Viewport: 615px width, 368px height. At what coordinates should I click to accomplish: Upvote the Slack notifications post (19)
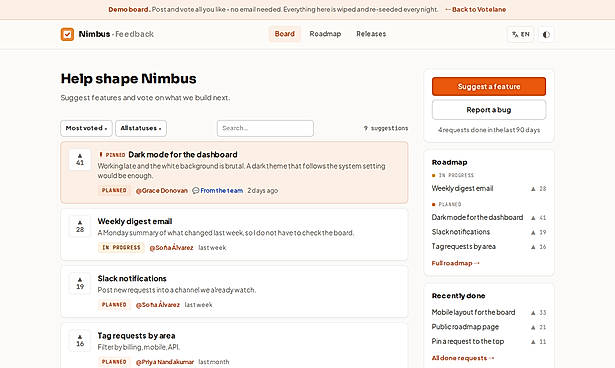click(x=80, y=283)
